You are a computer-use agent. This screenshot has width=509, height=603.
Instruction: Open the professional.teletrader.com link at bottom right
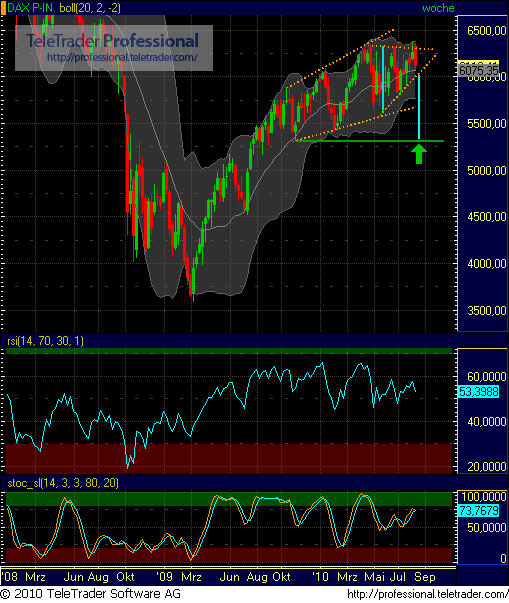pos(428,594)
